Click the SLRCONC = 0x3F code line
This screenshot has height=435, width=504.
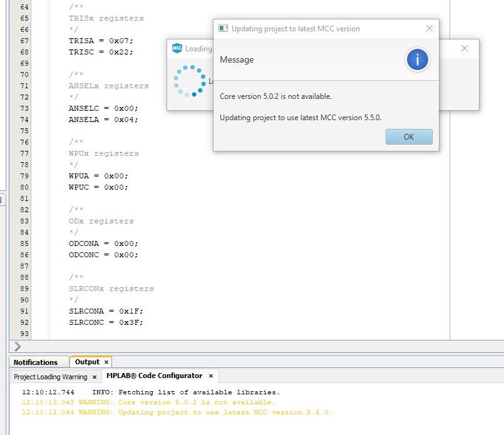(x=106, y=322)
